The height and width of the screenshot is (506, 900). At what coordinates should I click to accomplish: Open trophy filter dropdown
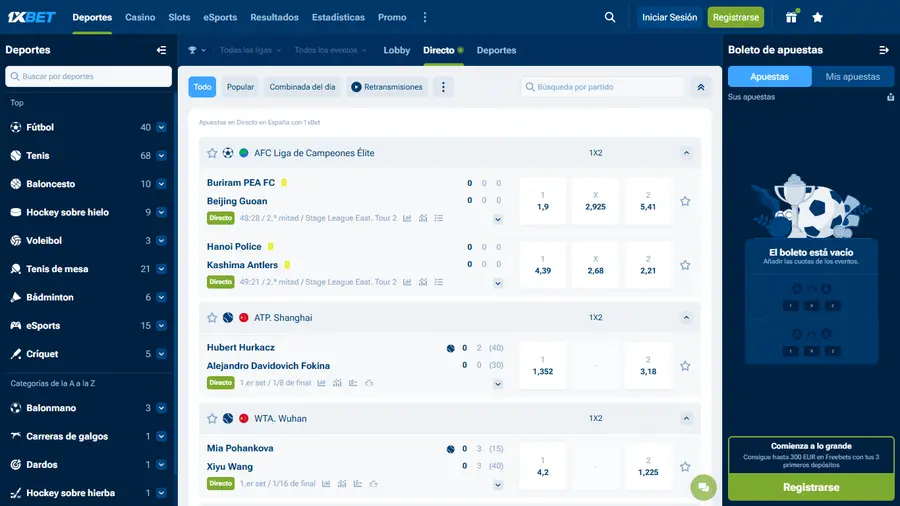(197, 50)
